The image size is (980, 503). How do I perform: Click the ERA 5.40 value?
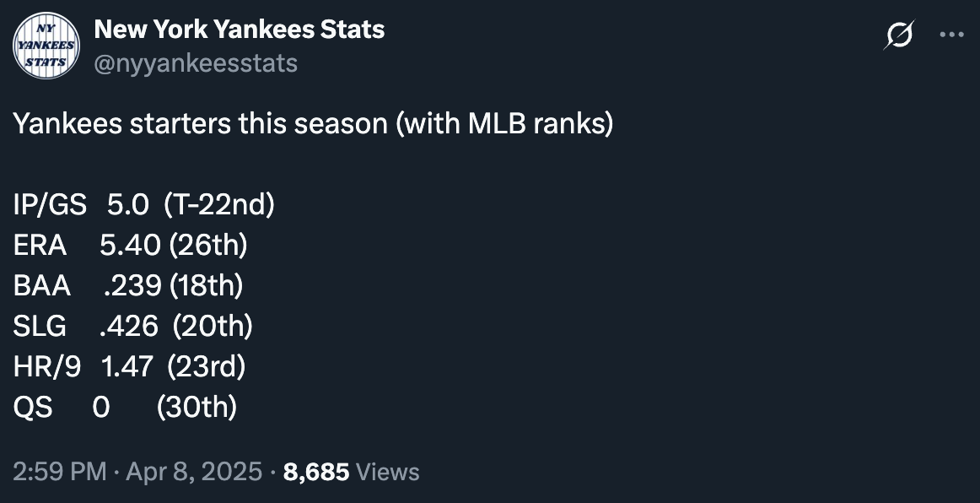130,246
